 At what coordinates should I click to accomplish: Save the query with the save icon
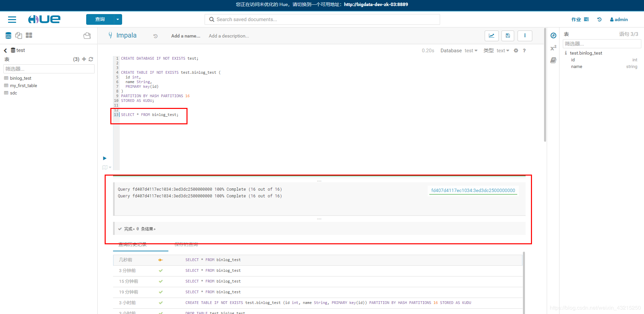pos(508,36)
